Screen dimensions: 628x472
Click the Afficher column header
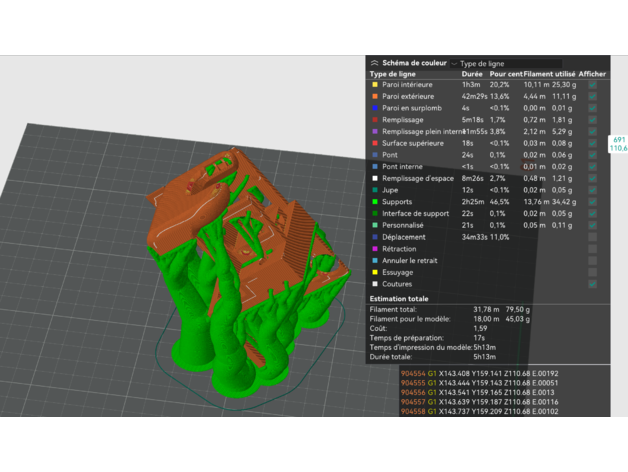pos(593,74)
